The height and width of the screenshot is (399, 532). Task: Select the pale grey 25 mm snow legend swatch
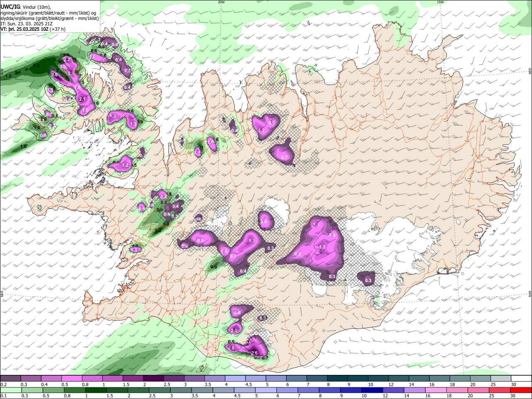(x=500, y=379)
